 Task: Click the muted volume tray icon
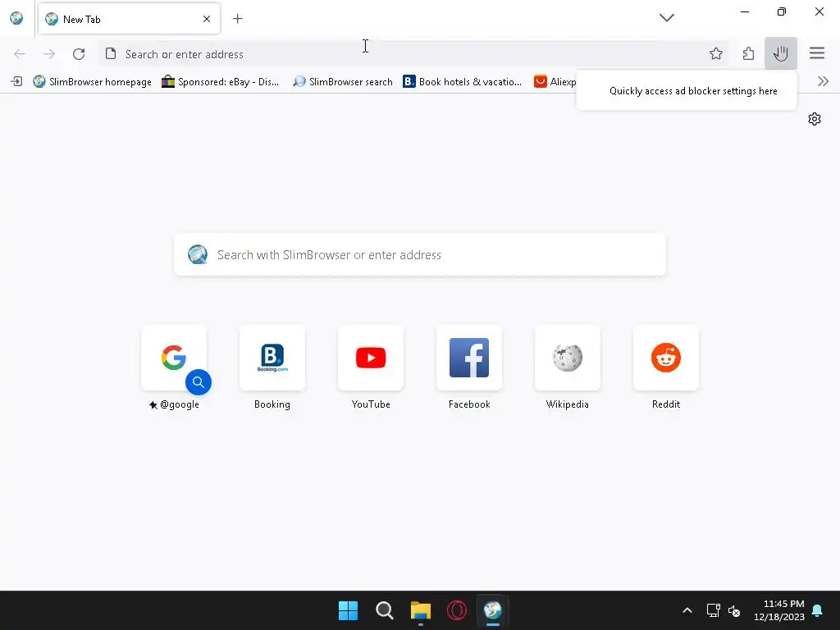[x=734, y=610]
